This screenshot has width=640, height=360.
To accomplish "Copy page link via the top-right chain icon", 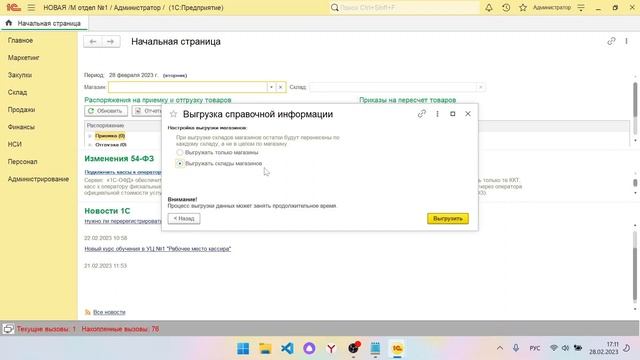I will [x=611, y=41].
